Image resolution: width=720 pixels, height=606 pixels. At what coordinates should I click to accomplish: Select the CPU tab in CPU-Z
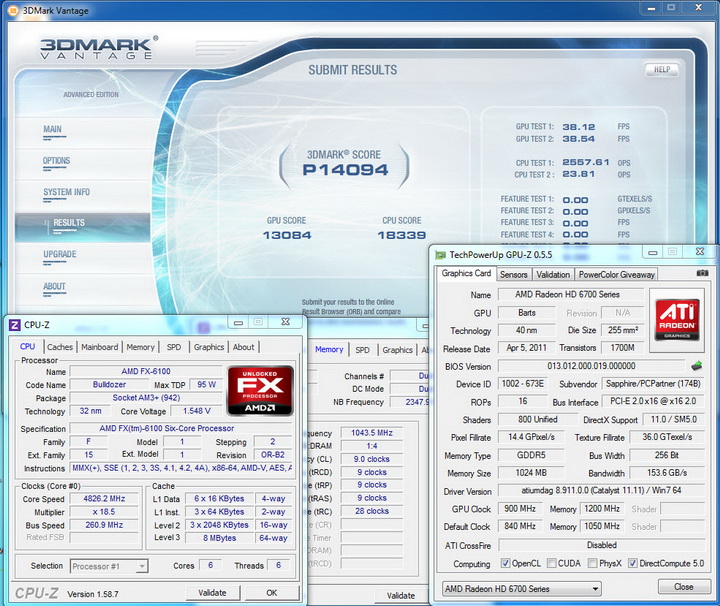(27, 347)
